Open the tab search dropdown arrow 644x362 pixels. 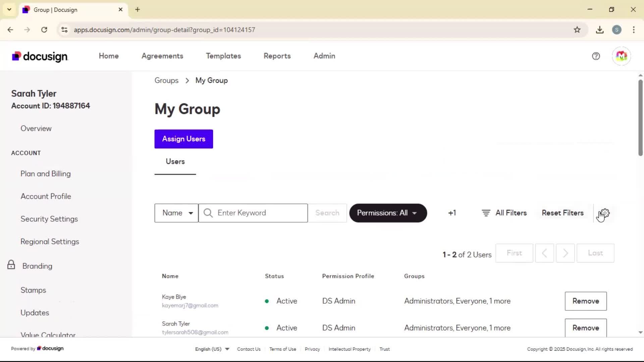(9, 9)
